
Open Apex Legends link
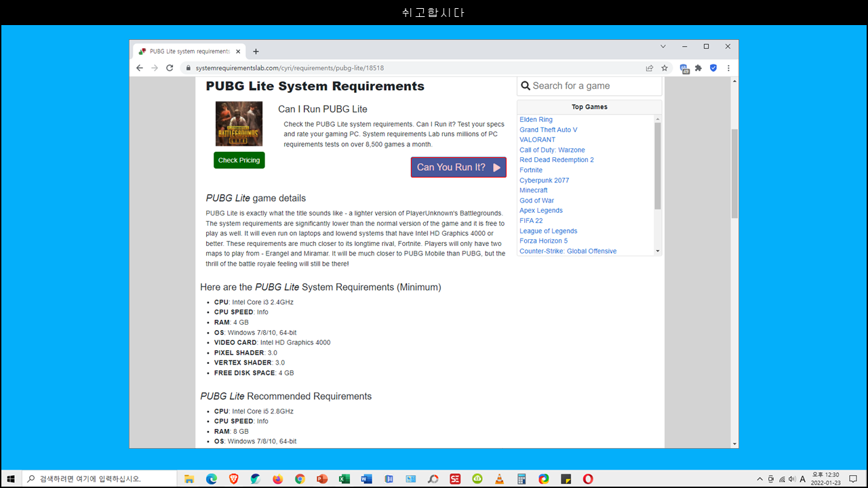(x=541, y=211)
